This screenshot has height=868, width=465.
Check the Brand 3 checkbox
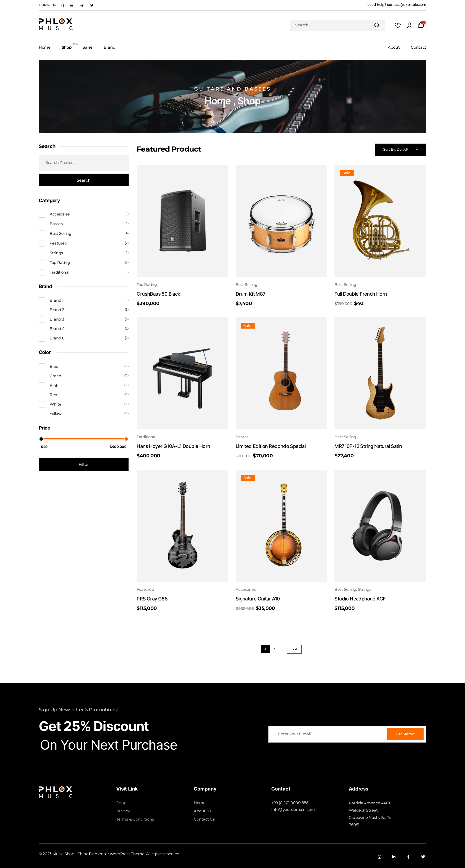(42, 319)
